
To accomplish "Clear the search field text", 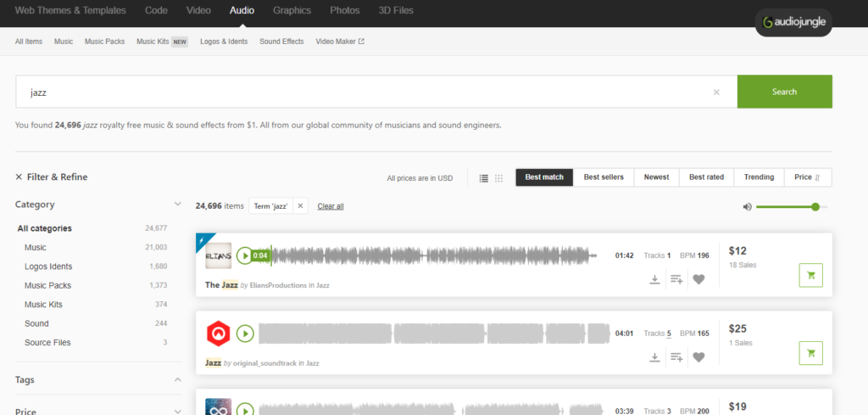I will 716,92.
